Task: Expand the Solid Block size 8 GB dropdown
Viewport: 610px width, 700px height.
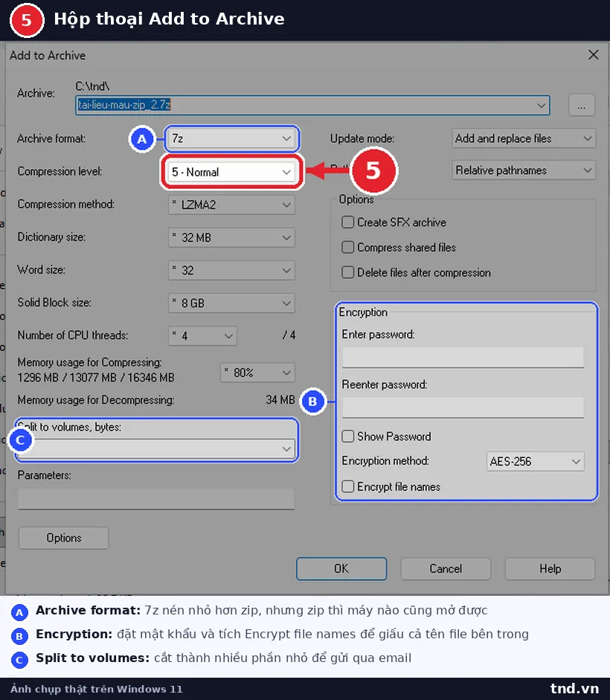Action: (231, 303)
